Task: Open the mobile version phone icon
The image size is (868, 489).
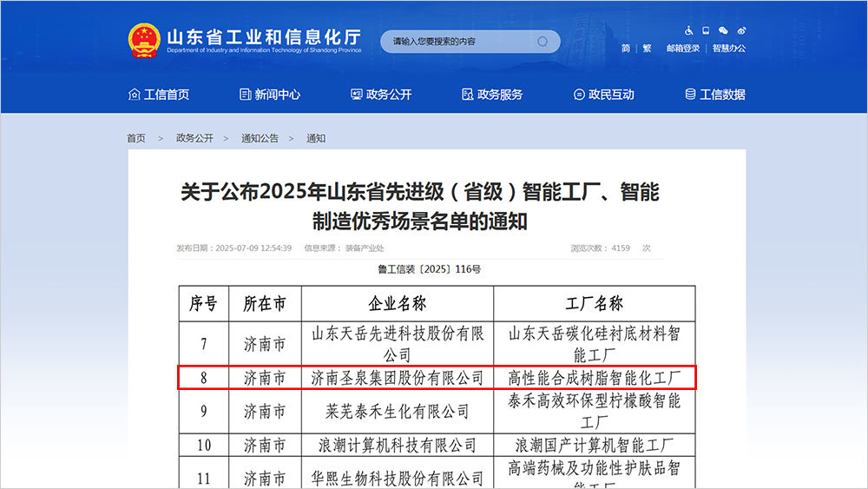Action: click(x=707, y=30)
